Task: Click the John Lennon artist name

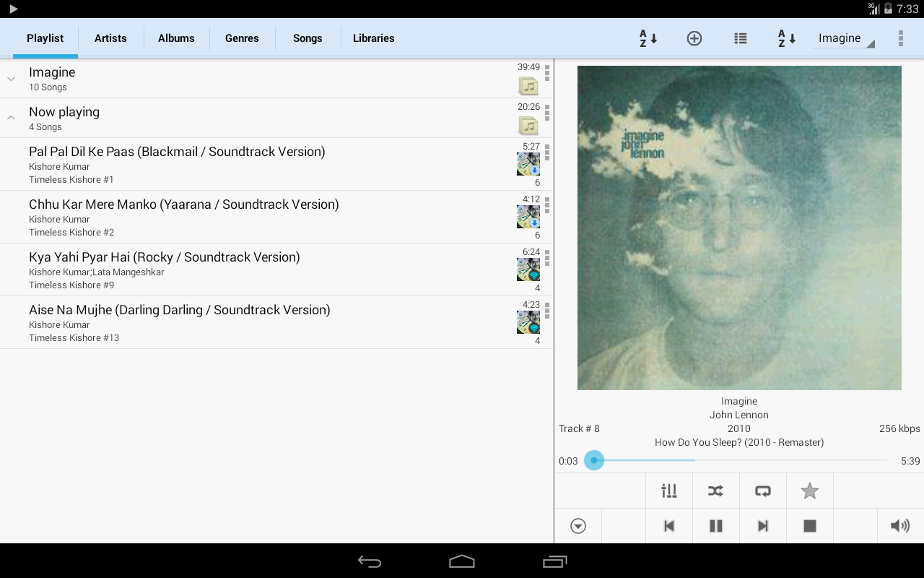Action: click(739, 415)
